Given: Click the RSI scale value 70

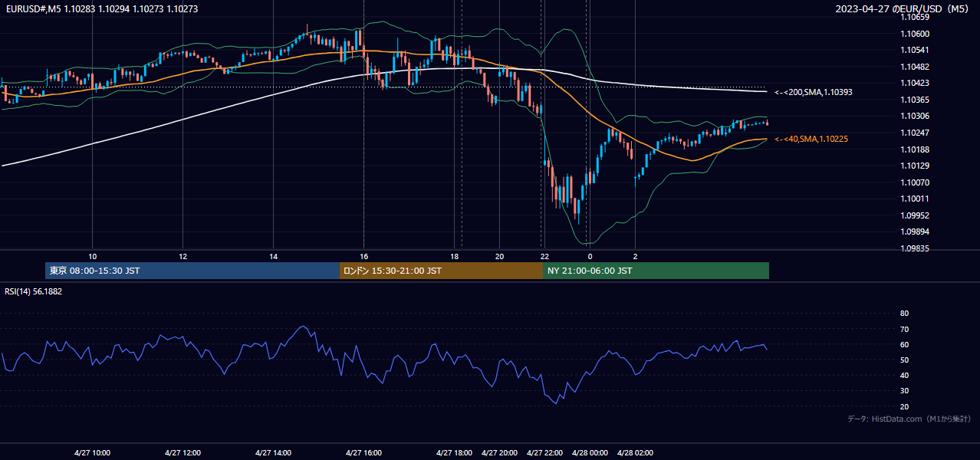Looking at the screenshot, I should 904,329.
